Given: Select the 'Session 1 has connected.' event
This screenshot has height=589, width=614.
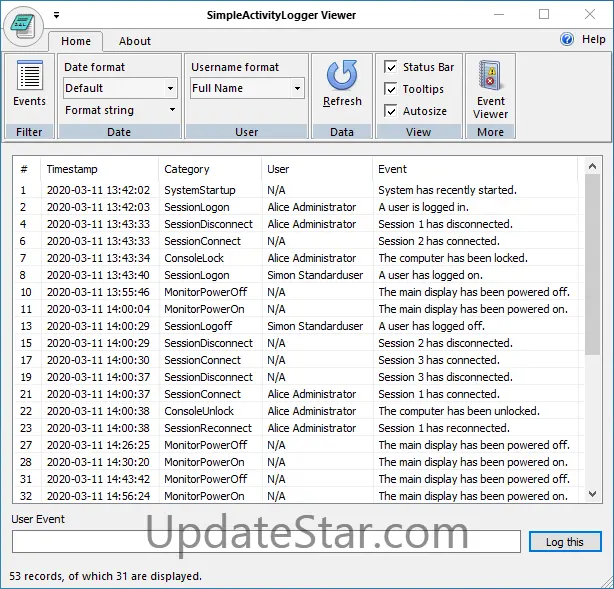Looking at the screenshot, I should point(439,394).
